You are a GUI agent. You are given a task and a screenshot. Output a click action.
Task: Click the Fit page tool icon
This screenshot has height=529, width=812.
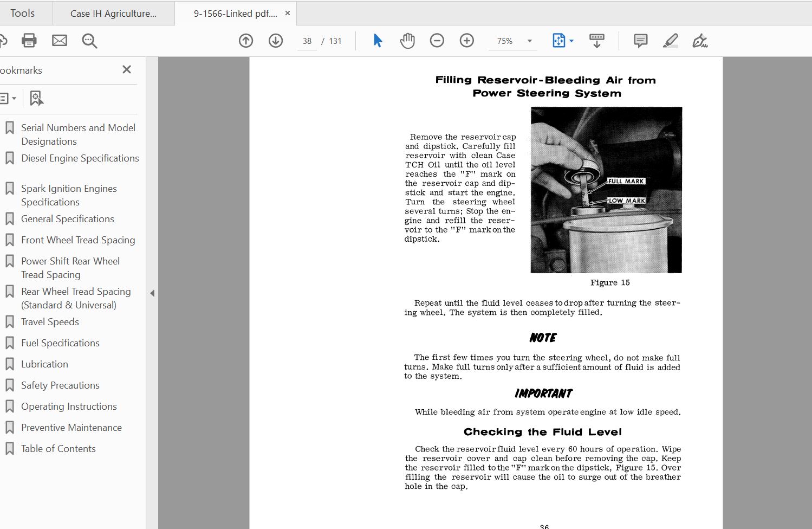[x=558, y=41]
